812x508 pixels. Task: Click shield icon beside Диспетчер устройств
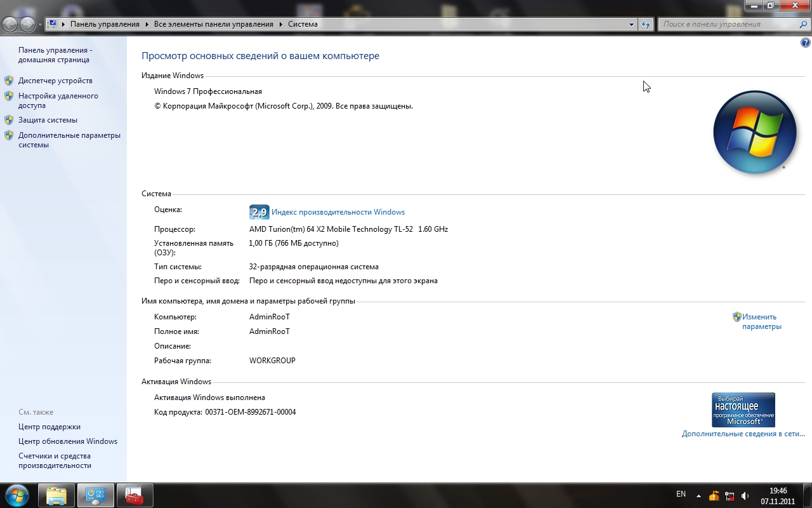[9, 81]
